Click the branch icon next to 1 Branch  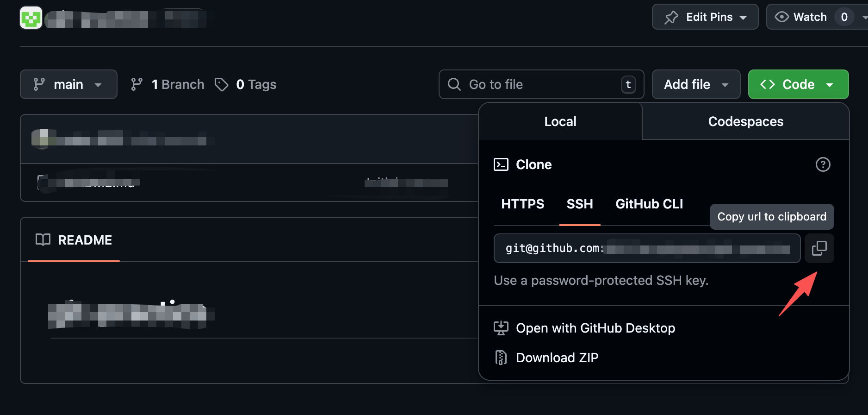click(x=136, y=84)
